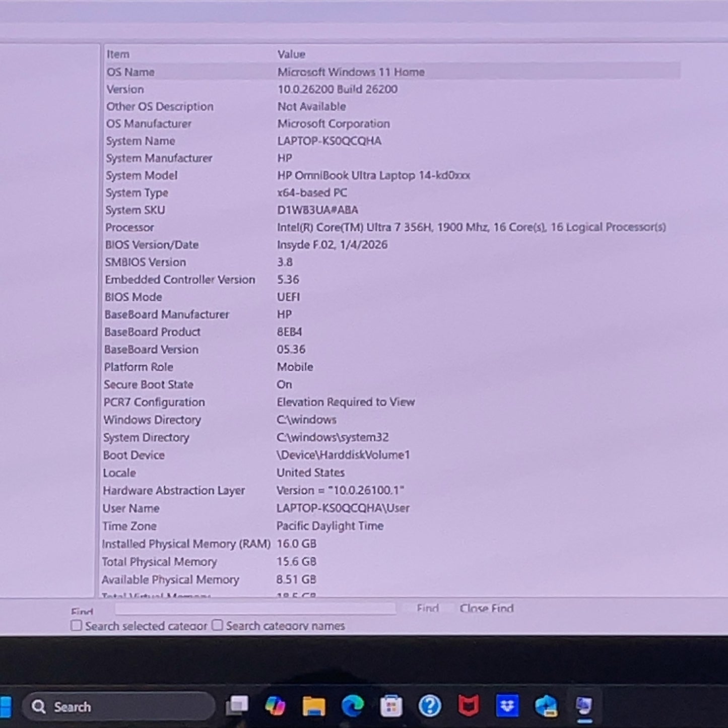Open File Explorer from the taskbar

(x=313, y=706)
